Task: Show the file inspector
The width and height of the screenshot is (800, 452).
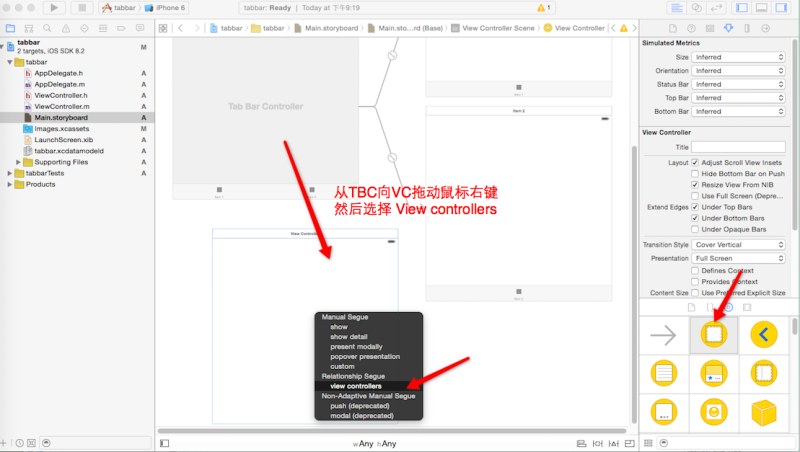Action: tap(672, 29)
